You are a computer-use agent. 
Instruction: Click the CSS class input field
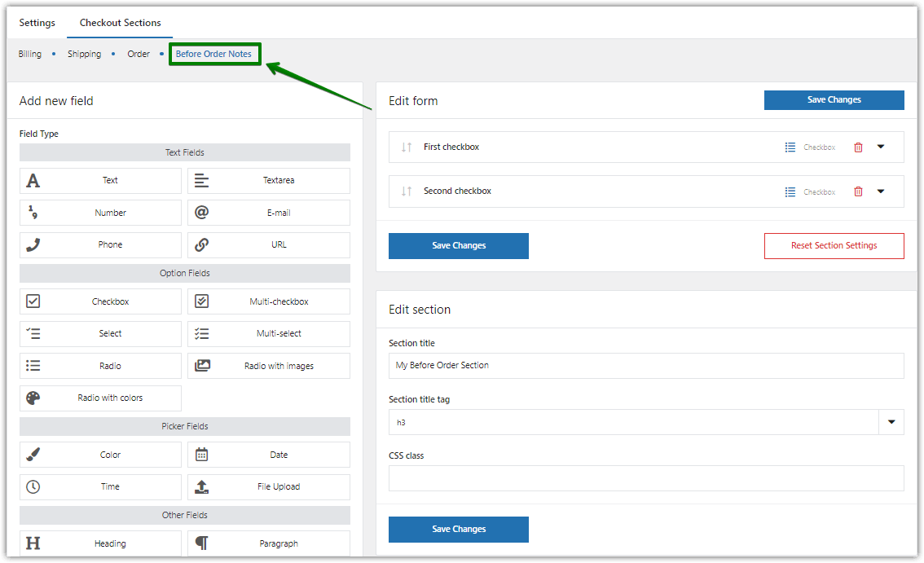pos(646,478)
